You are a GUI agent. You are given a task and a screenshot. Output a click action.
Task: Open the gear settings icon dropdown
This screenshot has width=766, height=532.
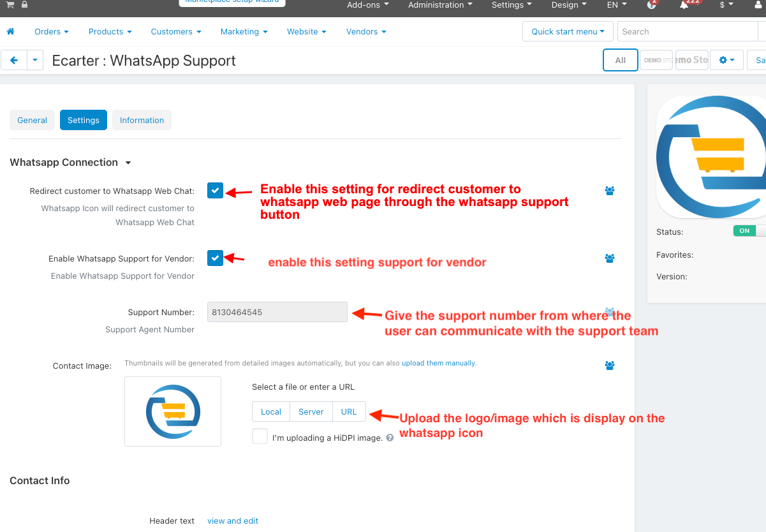pyautogui.click(x=726, y=60)
